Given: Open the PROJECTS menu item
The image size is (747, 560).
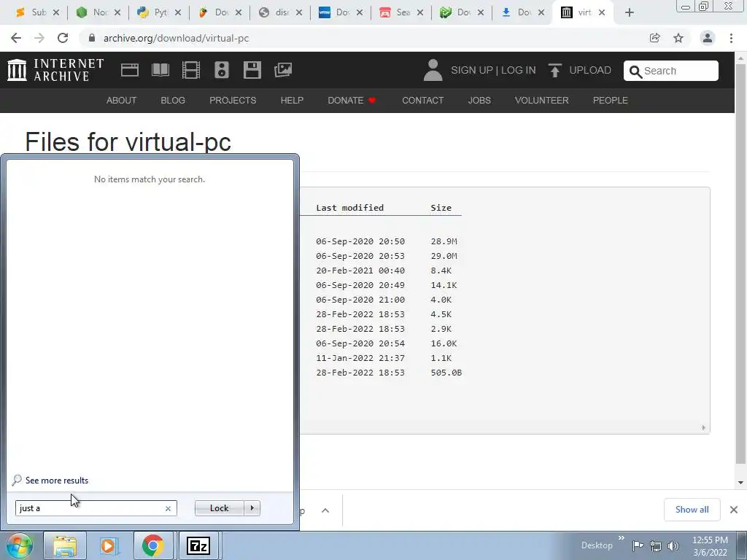Looking at the screenshot, I should pos(233,101).
